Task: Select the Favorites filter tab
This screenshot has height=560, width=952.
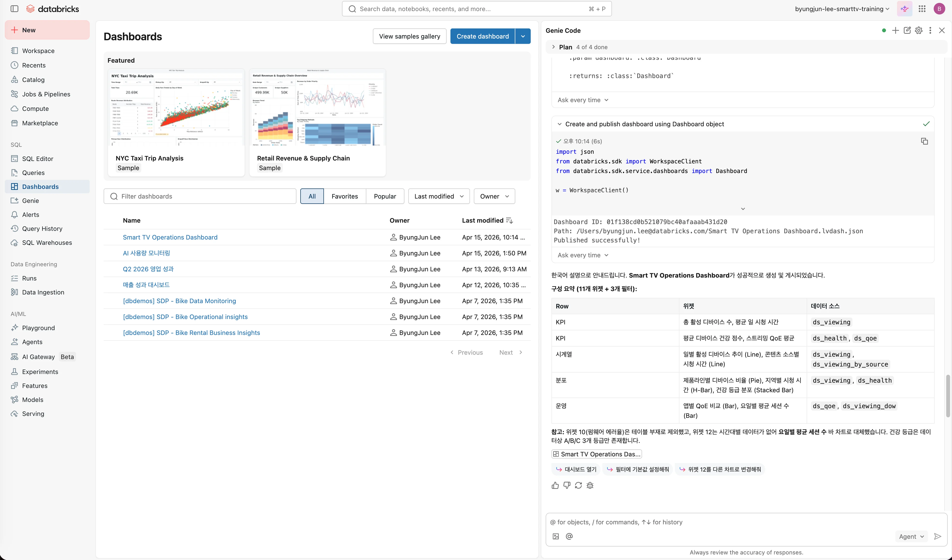Action: [345, 196]
